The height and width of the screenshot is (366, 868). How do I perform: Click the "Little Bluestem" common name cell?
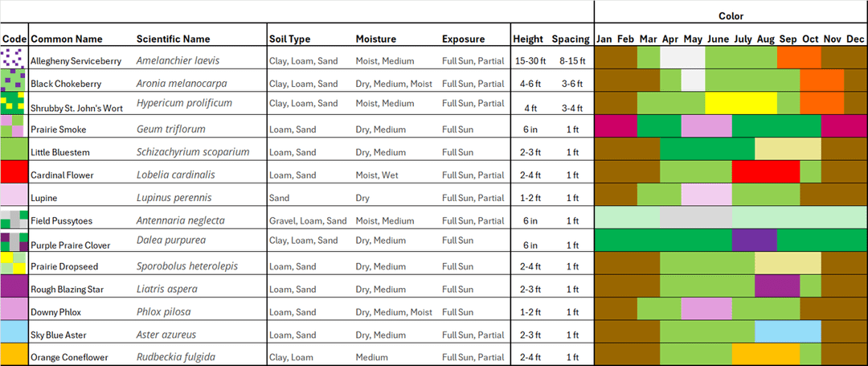pyautogui.click(x=60, y=153)
